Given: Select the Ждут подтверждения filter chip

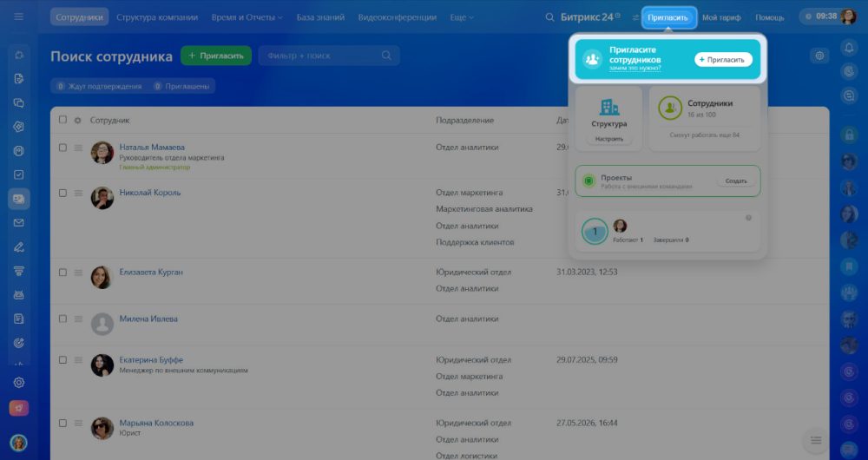Looking at the screenshot, I should pyautogui.click(x=99, y=86).
